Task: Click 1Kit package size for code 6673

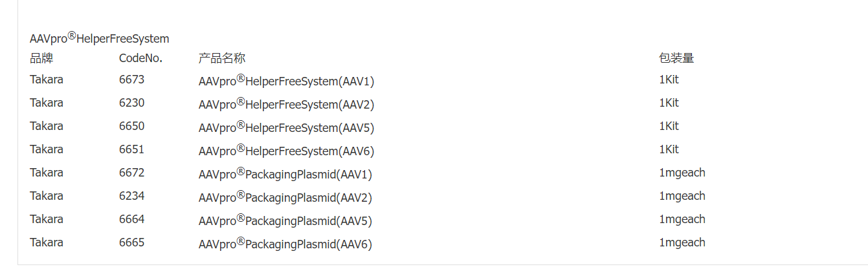Action: tap(669, 80)
